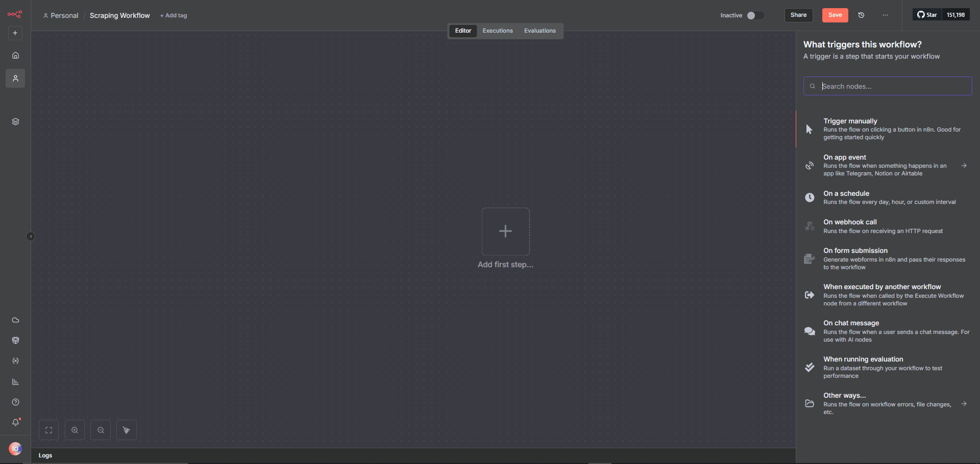Open the notifications bell icon

point(15,422)
